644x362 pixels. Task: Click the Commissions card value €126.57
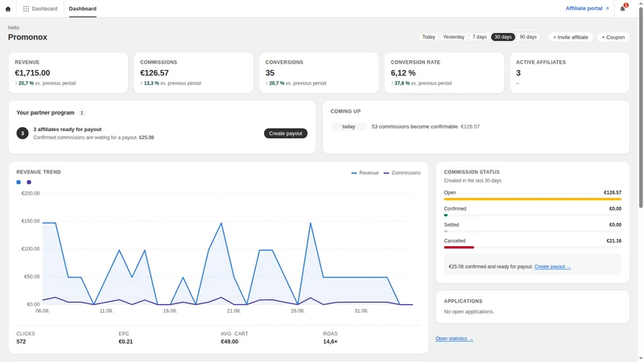point(155,73)
